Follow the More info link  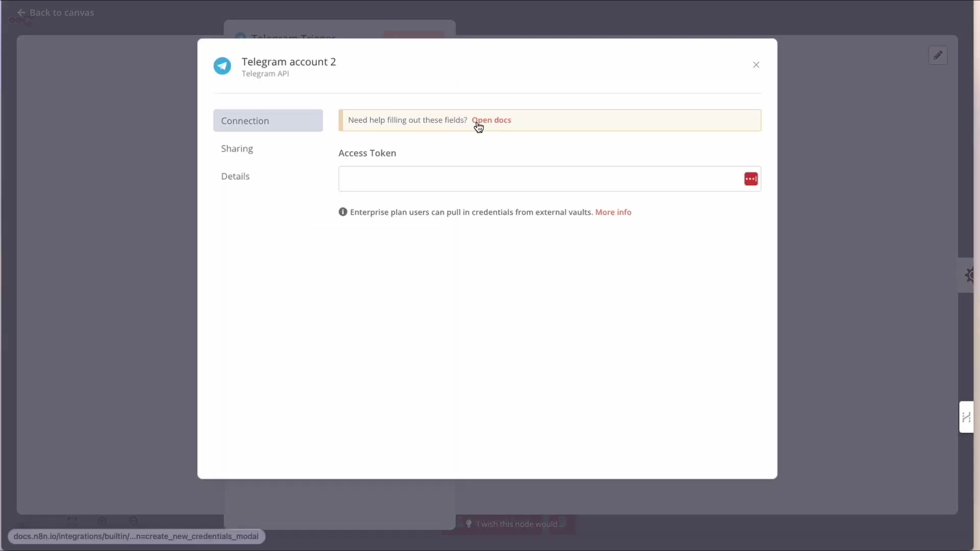(x=613, y=212)
